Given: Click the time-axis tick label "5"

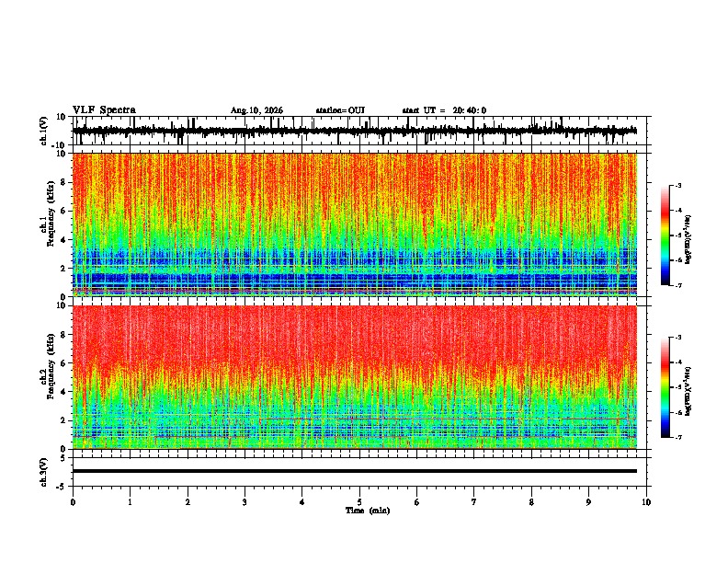Looking at the screenshot, I should tap(359, 502).
